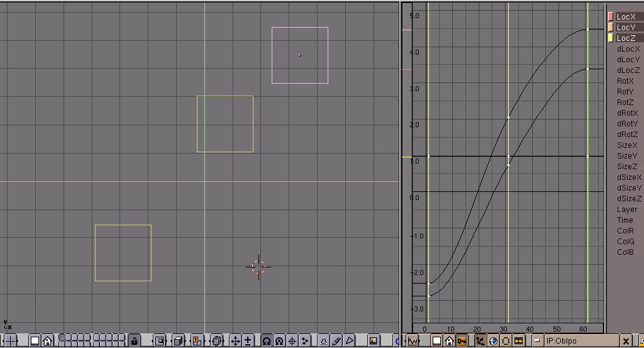This screenshot has width=644, height=348.
Task: Click the lock icon in 3D view header
Action: pyautogui.click(x=134, y=340)
